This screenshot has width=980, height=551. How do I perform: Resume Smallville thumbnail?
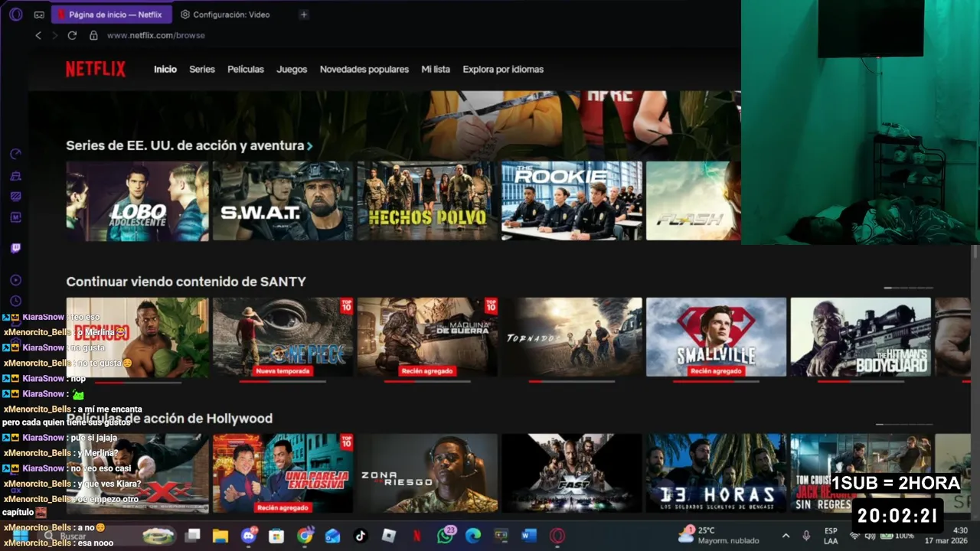point(716,337)
